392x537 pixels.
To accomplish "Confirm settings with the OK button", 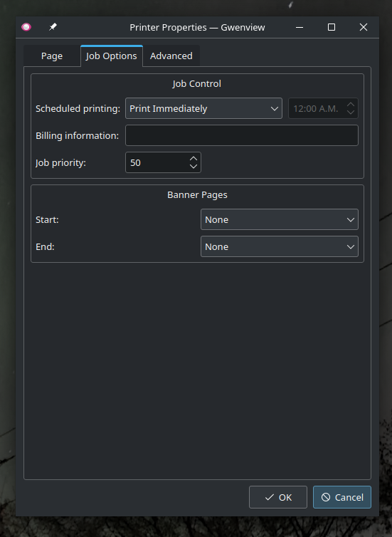I will point(278,497).
